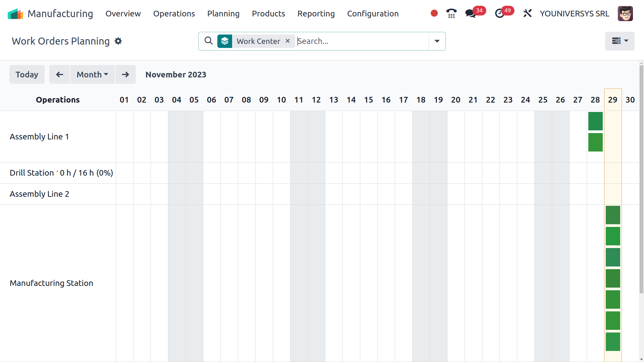Click the Today button
Viewport: 644px width, 362px height.
tap(27, 74)
